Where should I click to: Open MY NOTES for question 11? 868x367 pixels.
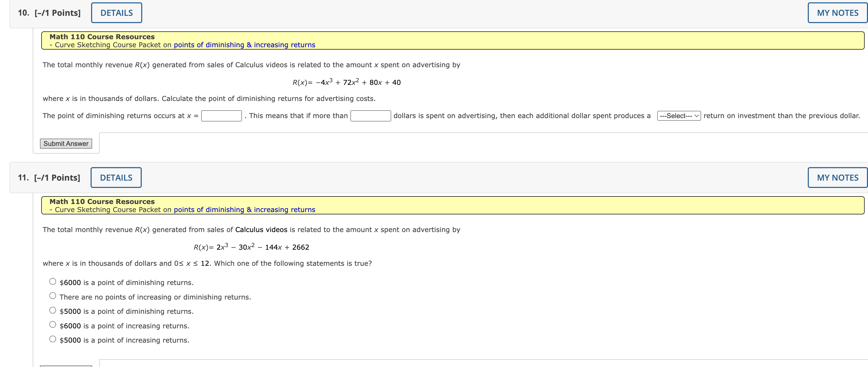pos(837,178)
